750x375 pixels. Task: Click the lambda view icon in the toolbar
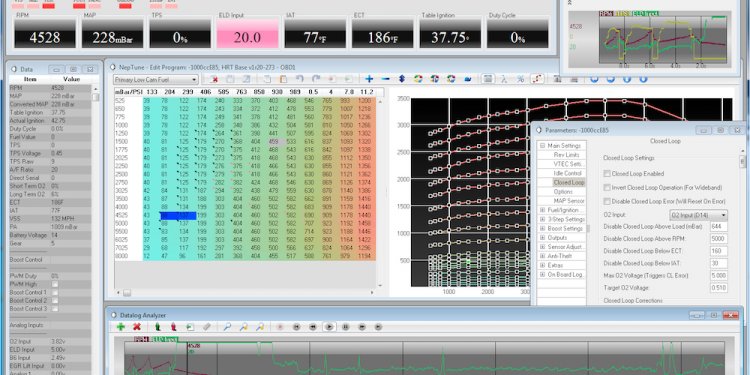coord(504,79)
